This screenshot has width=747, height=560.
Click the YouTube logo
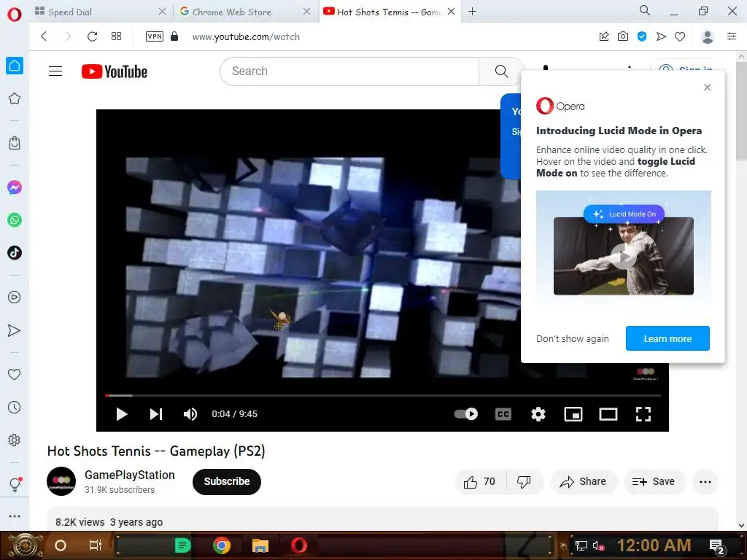pos(115,71)
